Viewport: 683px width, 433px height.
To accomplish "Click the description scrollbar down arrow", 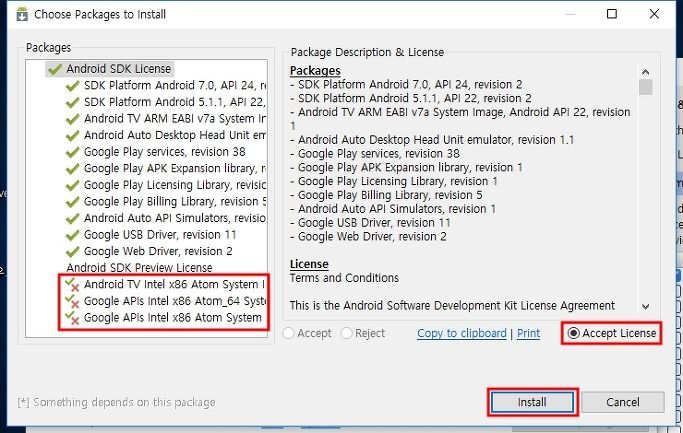I will pos(646,307).
